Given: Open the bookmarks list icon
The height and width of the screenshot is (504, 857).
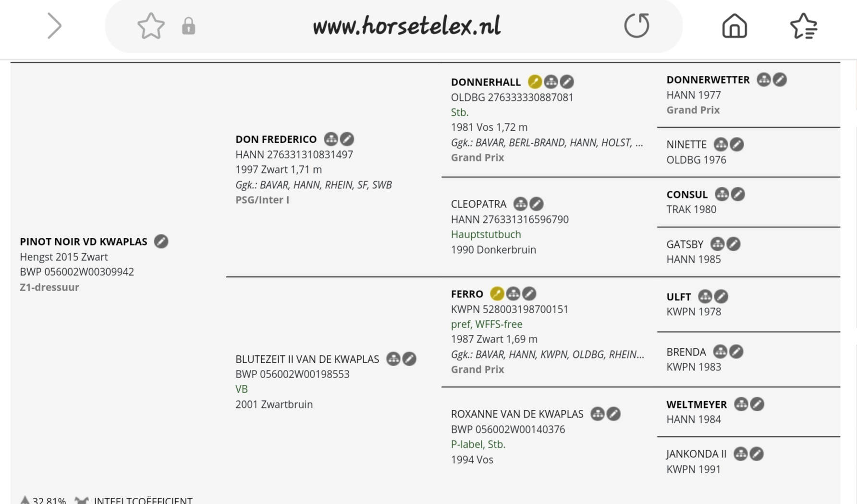Looking at the screenshot, I should click(x=804, y=25).
